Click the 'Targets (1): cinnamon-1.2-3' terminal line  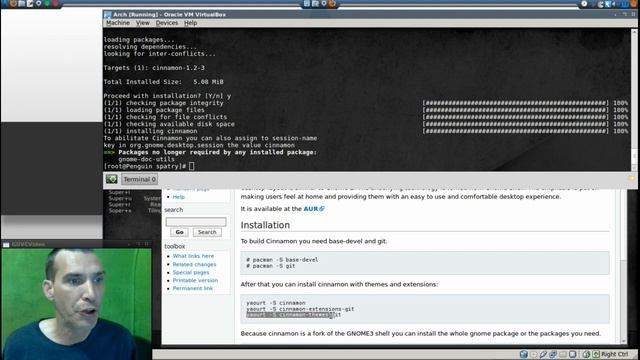[154, 68]
